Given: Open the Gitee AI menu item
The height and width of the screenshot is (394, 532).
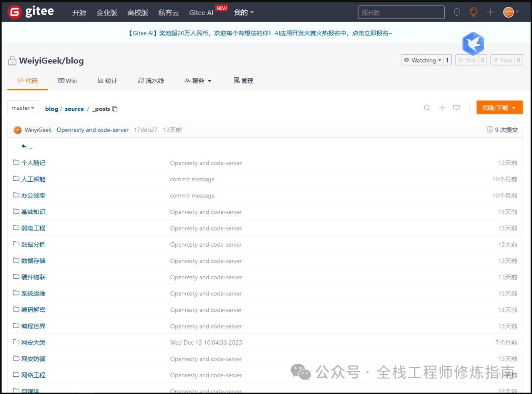Looking at the screenshot, I should point(201,12).
